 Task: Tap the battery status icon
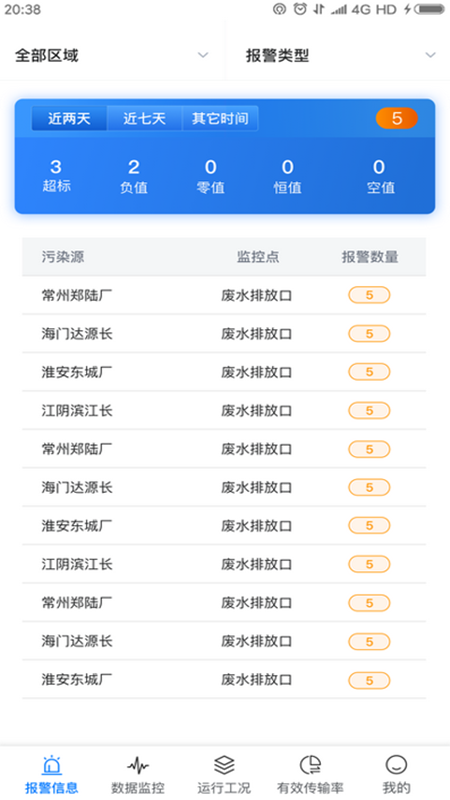pyautogui.click(x=429, y=9)
